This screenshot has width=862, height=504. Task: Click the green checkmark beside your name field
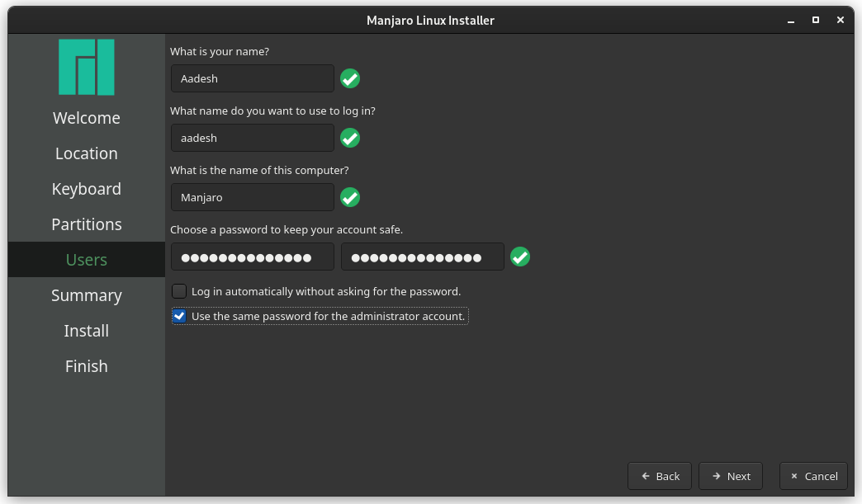tap(349, 78)
